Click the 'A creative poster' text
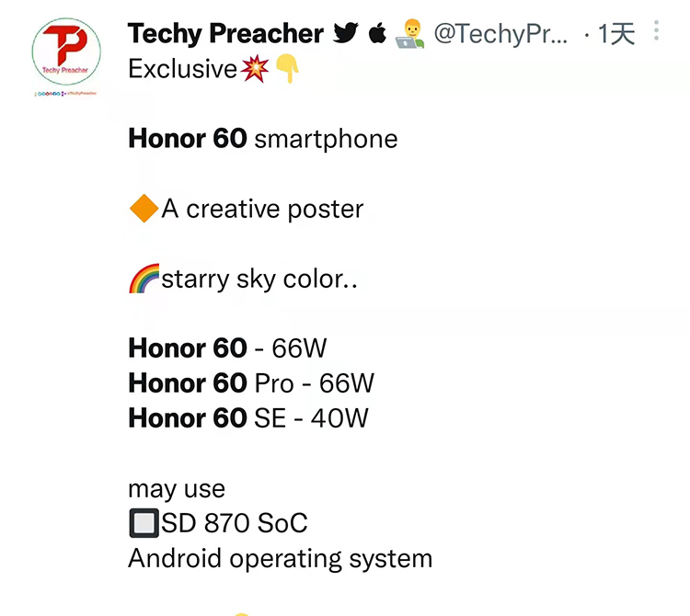 [x=262, y=209]
